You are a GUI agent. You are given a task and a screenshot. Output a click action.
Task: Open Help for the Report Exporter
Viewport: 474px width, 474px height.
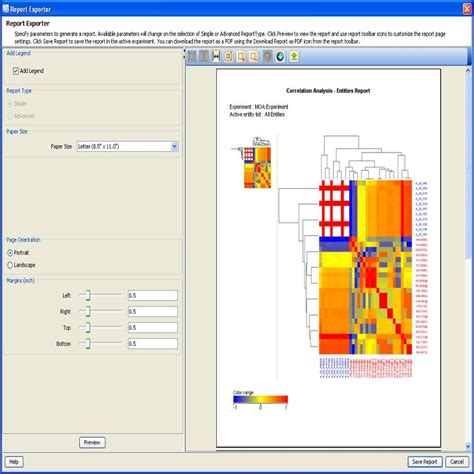click(14, 462)
